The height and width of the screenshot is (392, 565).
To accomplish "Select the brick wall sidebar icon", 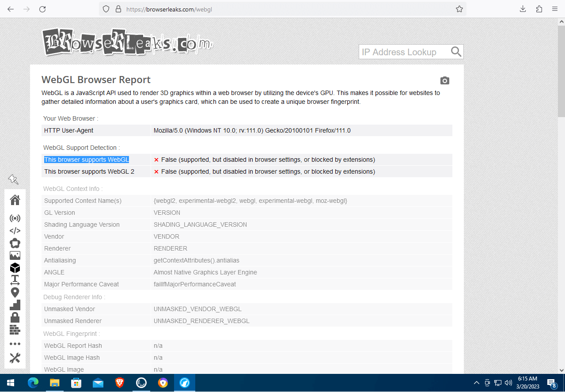I will [x=15, y=330].
